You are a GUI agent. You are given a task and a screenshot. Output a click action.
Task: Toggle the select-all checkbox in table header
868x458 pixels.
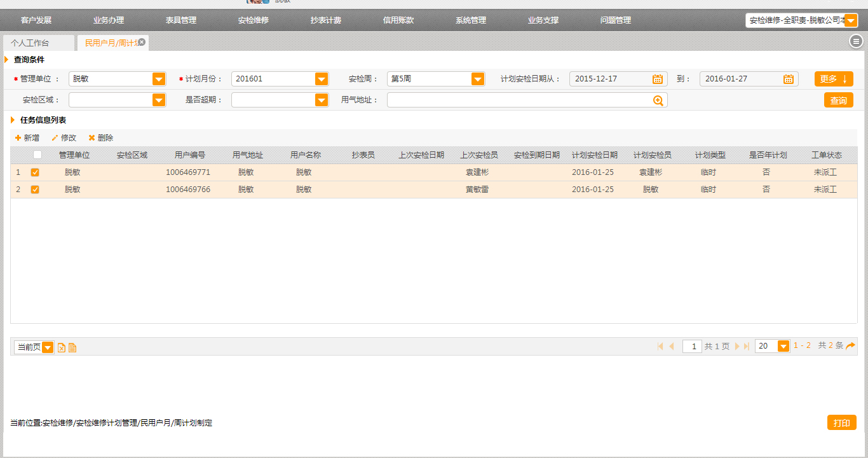tap(37, 155)
